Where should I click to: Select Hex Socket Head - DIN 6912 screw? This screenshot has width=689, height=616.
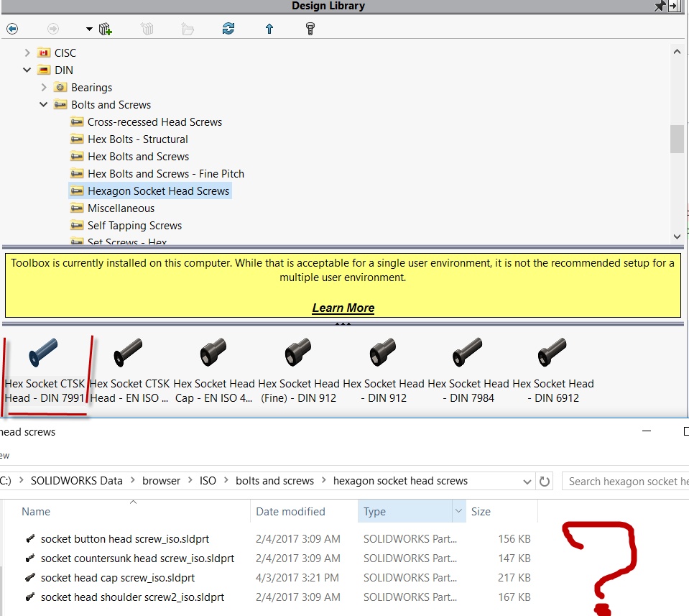click(553, 372)
